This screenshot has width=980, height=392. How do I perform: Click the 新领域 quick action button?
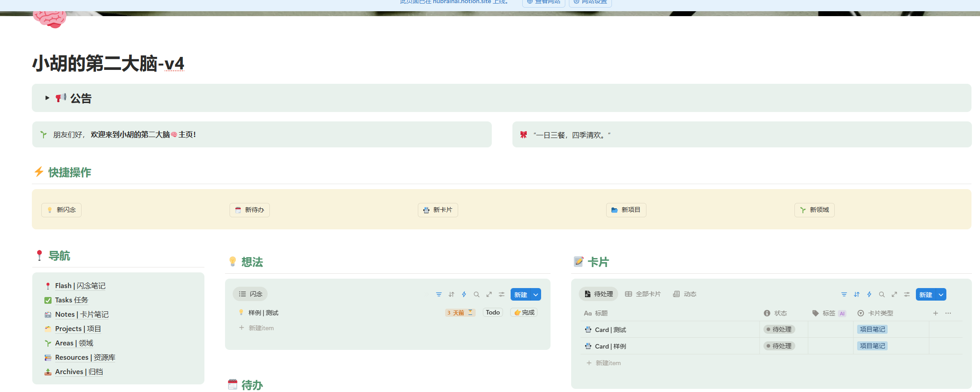(x=815, y=210)
